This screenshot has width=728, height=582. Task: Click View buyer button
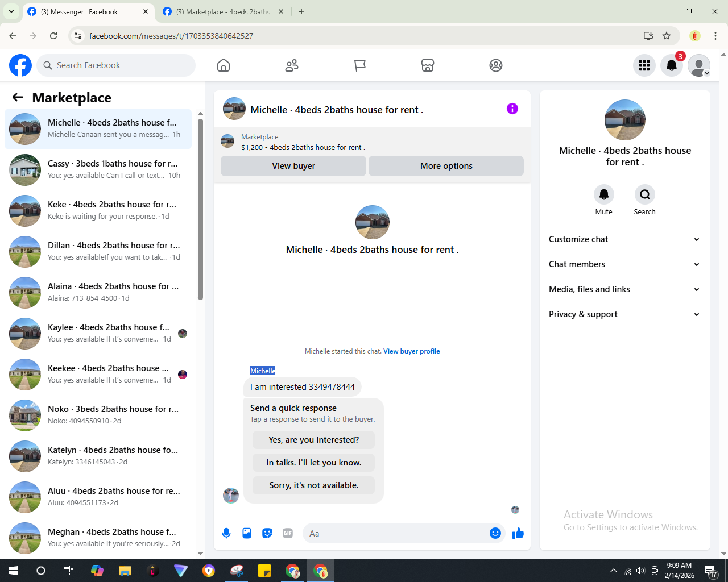coord(293,166)
